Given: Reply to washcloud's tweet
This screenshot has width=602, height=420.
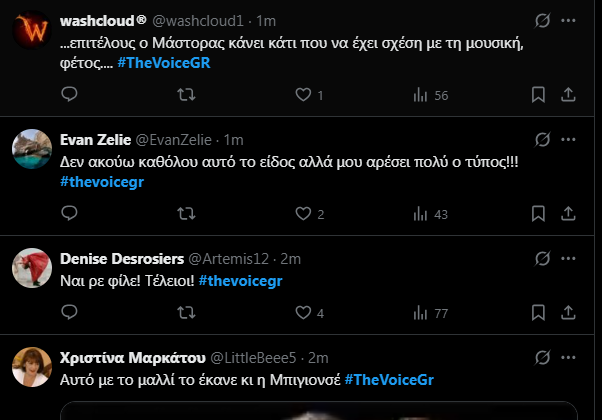Looking at the screenshot, I should click(x=70, y=95).
